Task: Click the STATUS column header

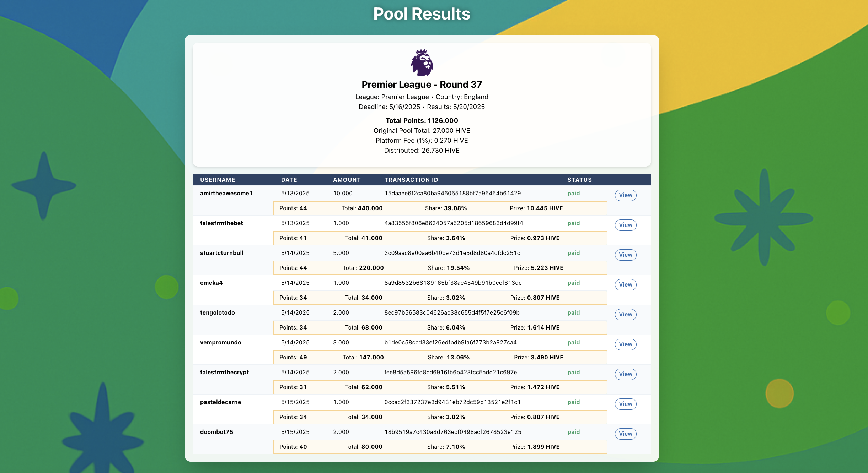Action: (580, 180)
